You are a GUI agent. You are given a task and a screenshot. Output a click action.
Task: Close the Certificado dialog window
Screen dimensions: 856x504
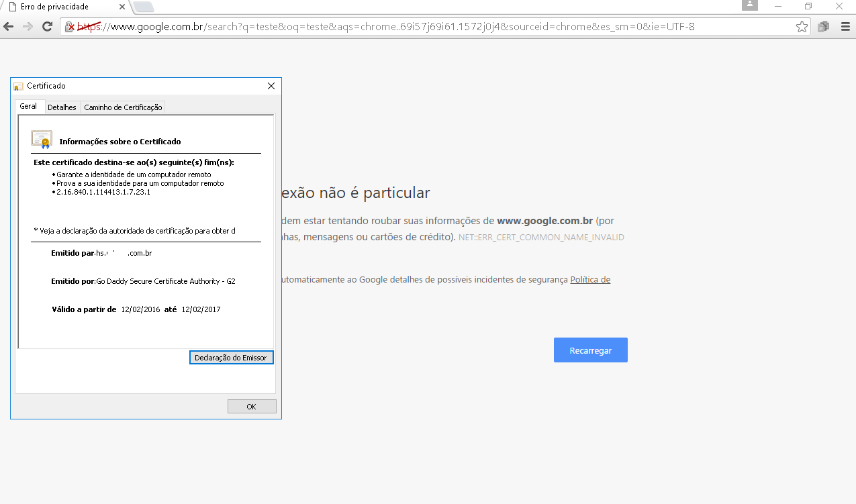[271, 86]
